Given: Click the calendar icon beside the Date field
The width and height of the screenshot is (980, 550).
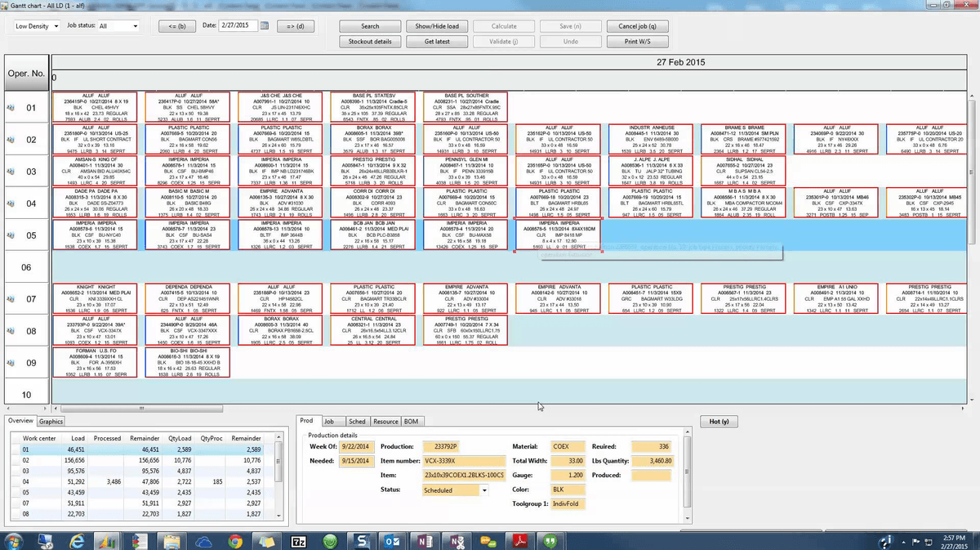Looking at the screenshot, I should (264, 25).
